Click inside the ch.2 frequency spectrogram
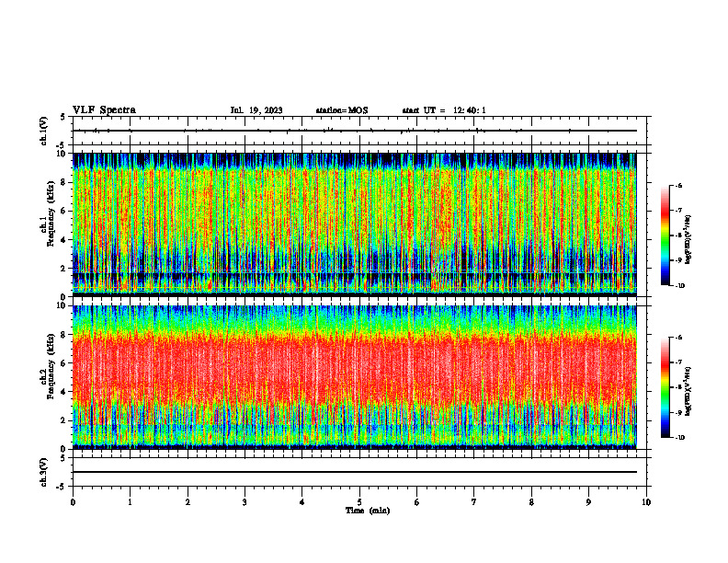This screenshot has width=728, height=563. point(354,377)
